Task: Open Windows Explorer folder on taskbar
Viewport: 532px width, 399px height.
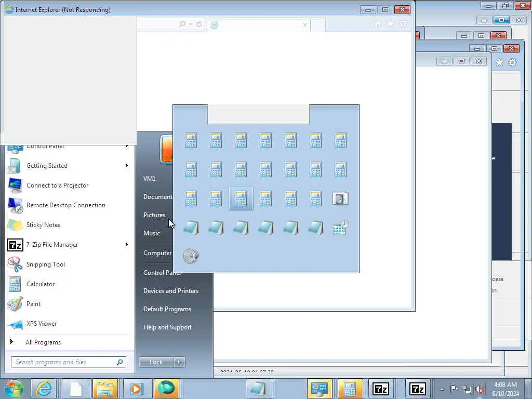Action: tap(105, 389)
